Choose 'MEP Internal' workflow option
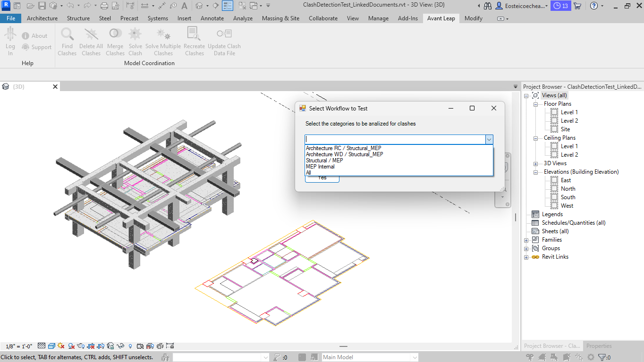 (320, 167)
